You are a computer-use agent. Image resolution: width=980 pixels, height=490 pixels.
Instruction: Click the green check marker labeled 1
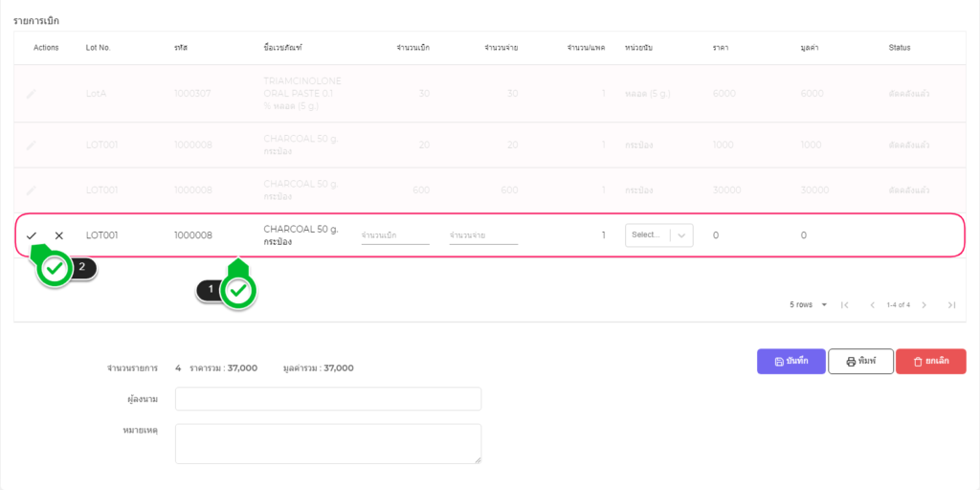coord(238,291)
